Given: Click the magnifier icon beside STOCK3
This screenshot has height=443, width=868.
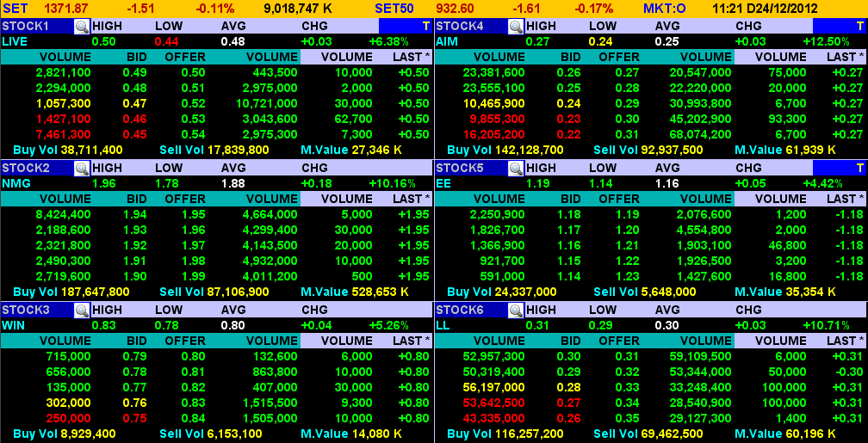Looking at the screenshot, I should point(82,311).
